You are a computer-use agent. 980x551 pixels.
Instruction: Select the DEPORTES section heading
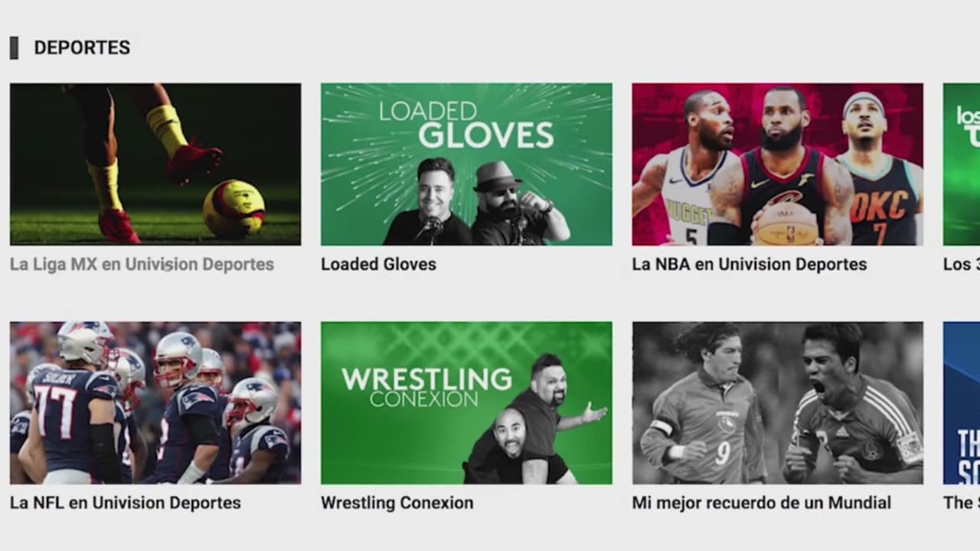82,47
